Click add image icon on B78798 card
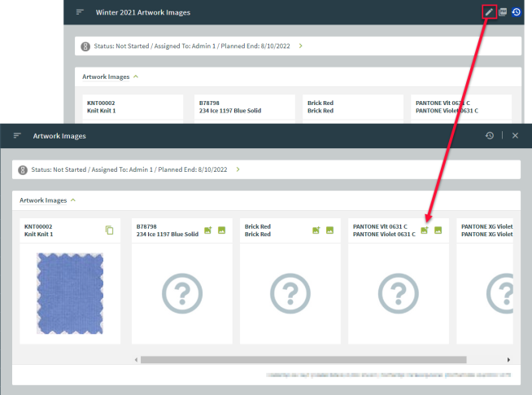The image size is (532, 395). [x=207, y=230]
